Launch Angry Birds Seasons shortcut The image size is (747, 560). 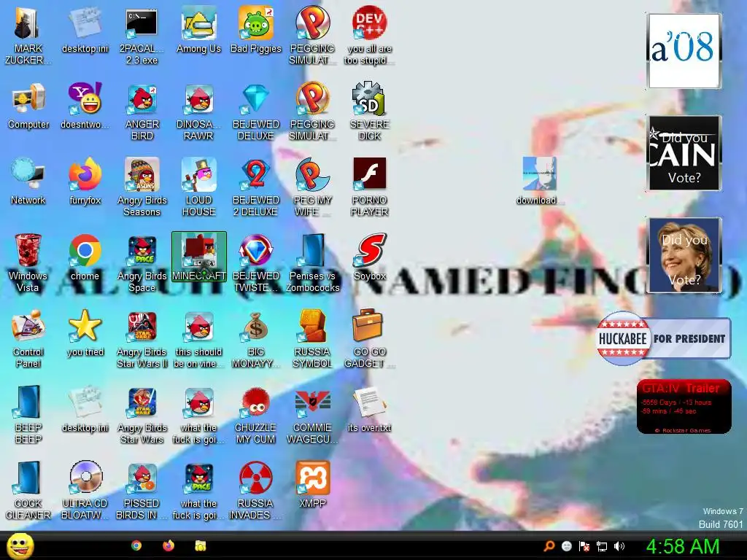click(142, 187)
